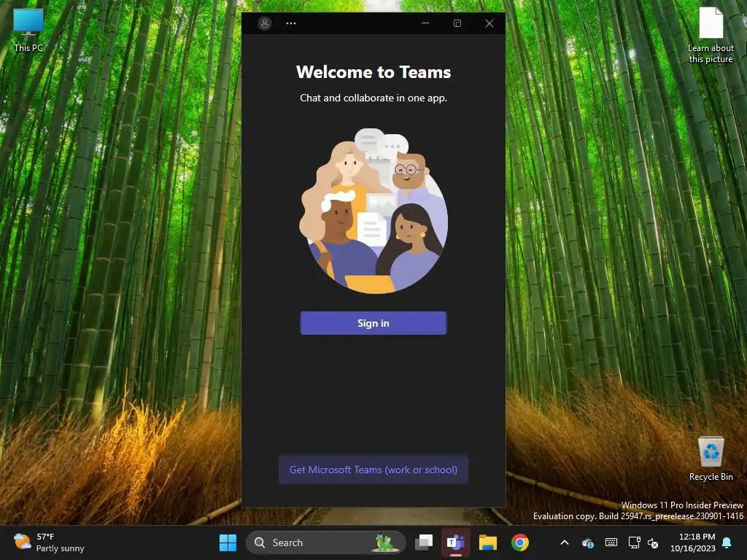Open the three-dot more options menu in Teams

pyautogui.click(x=291, y=23)
